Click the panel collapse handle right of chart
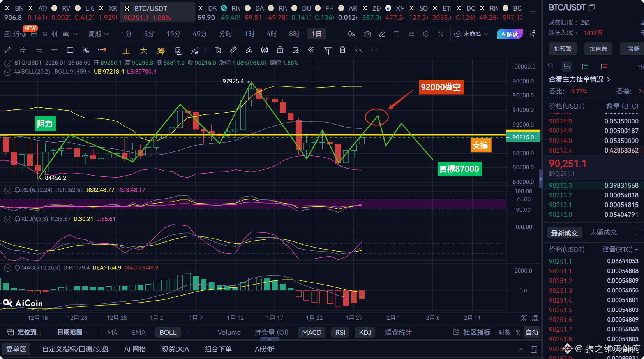Image resolution: width=644 pixels, height=359 pixels. (x=541, y=179)
